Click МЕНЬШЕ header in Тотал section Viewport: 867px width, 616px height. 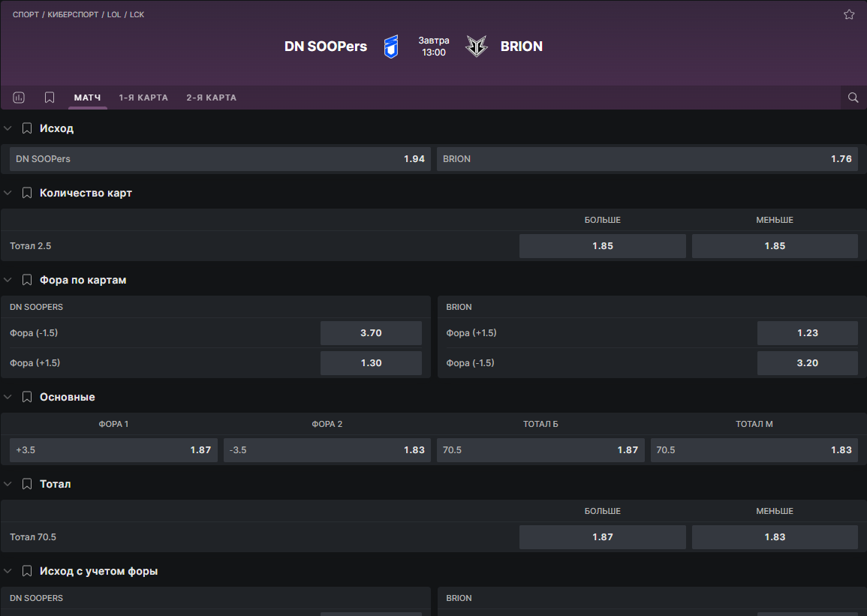(x=775, y=511)
